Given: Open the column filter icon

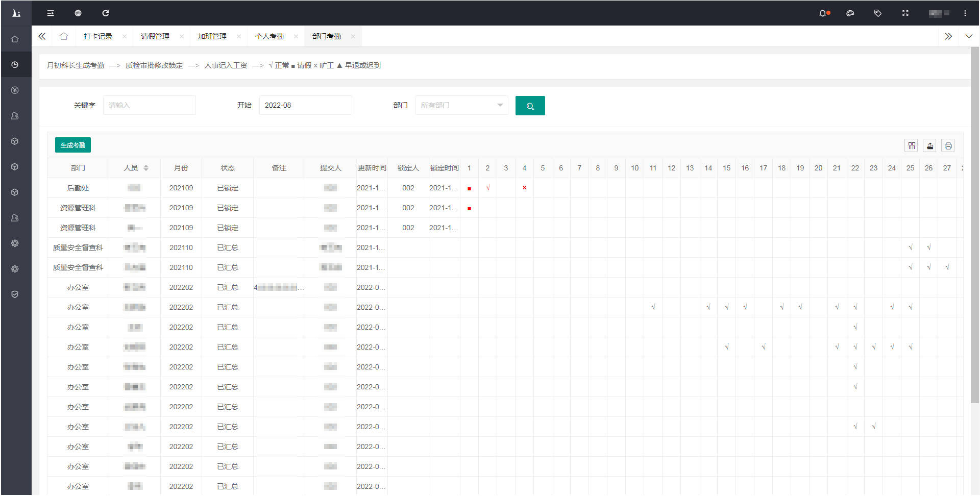Looking at the screenshot, I should 912,146.
